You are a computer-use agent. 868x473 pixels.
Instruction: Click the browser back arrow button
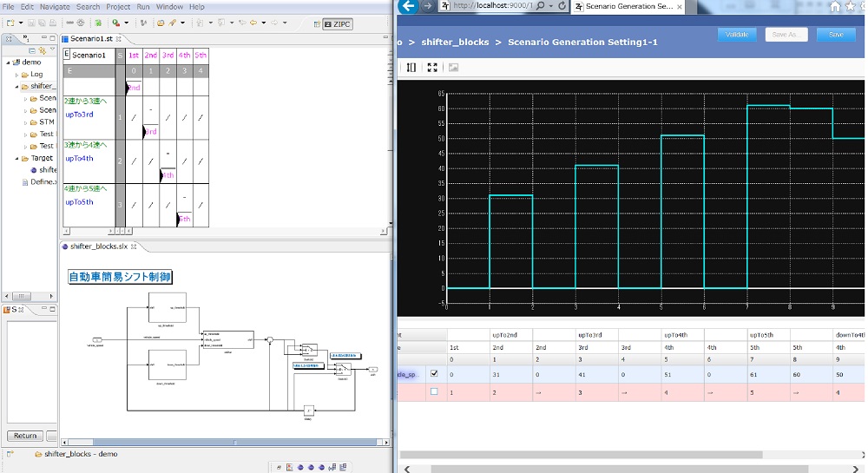pyautogui.click(x=408, y=6)
